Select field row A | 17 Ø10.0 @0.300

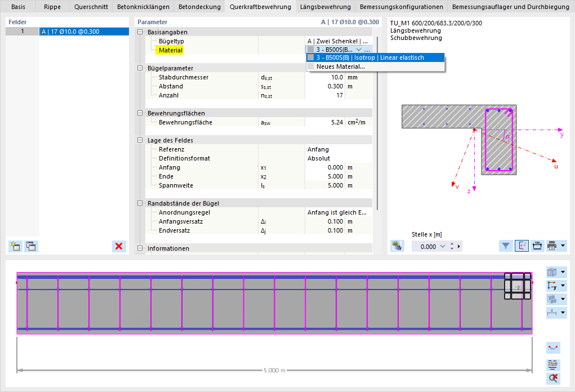point(84,32)
